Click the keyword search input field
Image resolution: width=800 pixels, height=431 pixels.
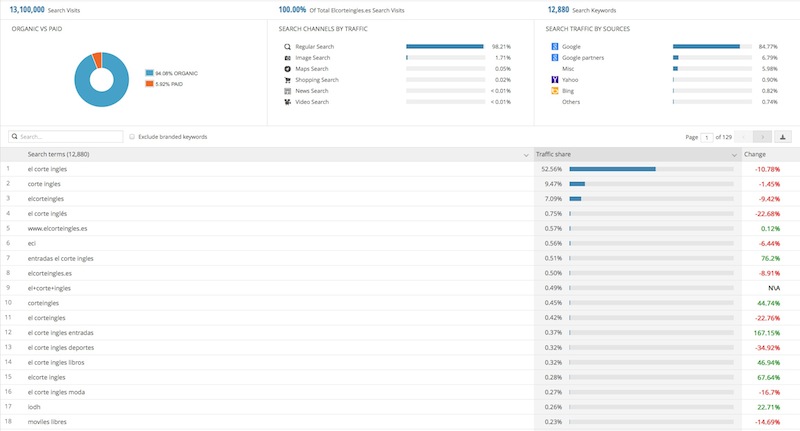[66, 137]
